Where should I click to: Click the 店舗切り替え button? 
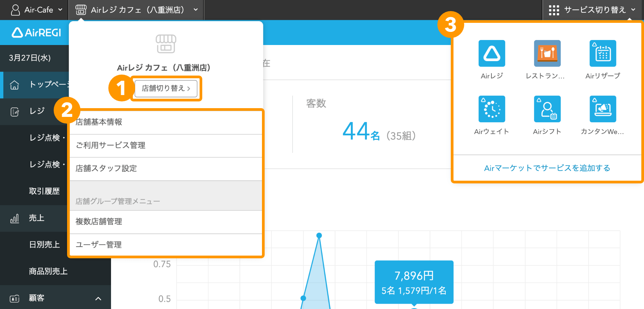pyautogui.click(x=166, y=88)
